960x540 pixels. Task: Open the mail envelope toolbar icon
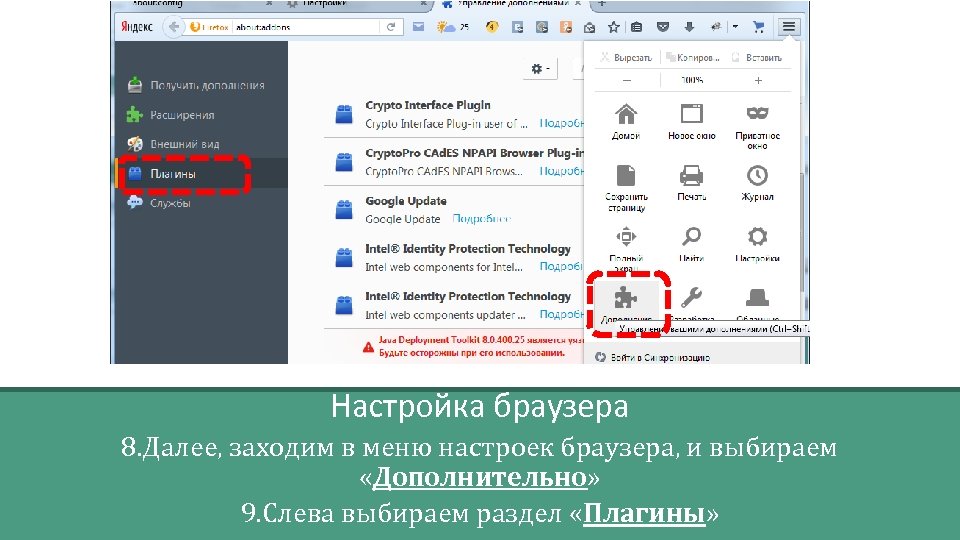click(x=418, y=27)
